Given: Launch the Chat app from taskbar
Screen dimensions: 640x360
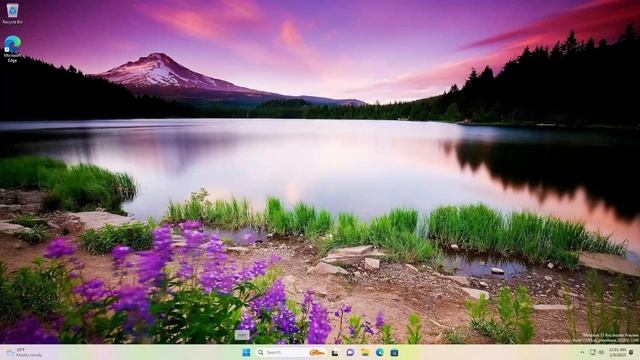Looking at the screenshot, I should pyautogui.click(x=350, y=352).
